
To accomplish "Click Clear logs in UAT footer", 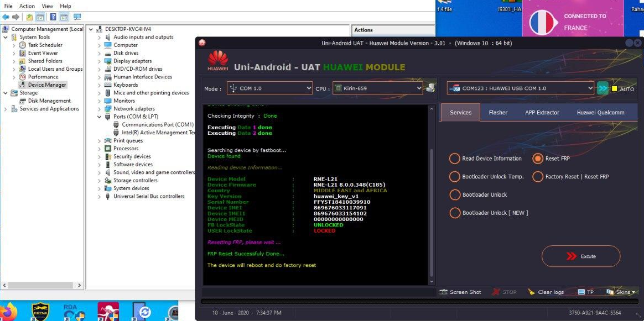I will click(546, 292).
